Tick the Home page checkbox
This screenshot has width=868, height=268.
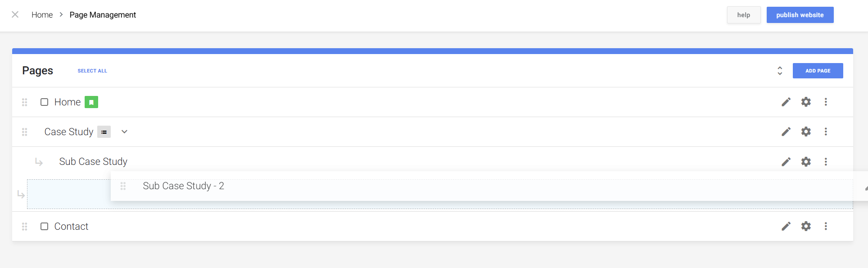(x=45, y=102)
